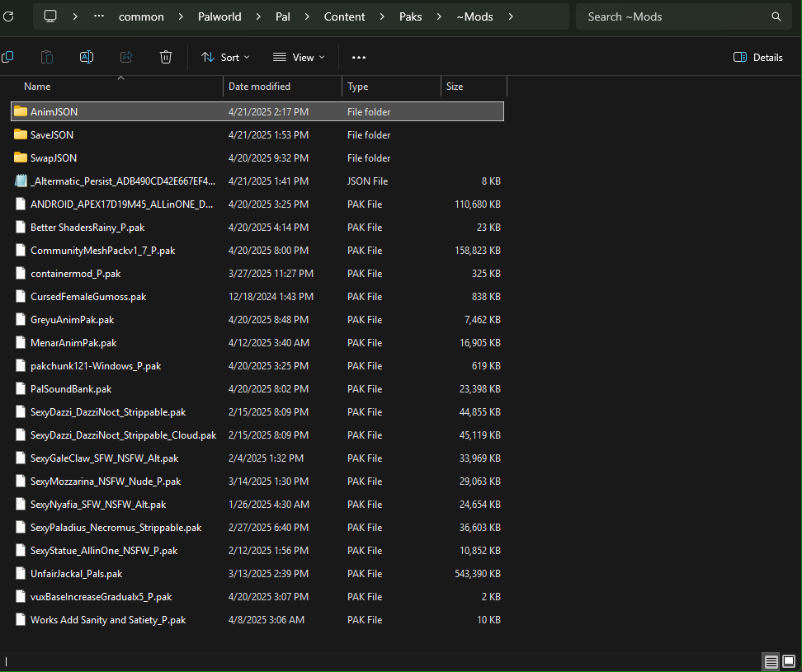
Task: Select the ANDROID_APEX17D19M45 pak file icon
Action: [21, 204]
